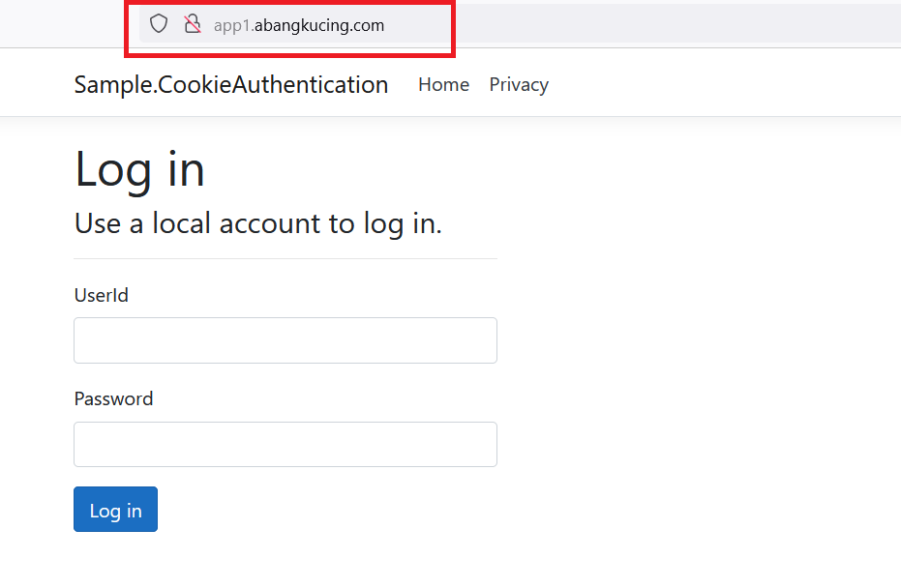The height and width of the screenshot is (588, 901).
Task: Submit credentials with the blue Log in button
Action: pos(115,509)
